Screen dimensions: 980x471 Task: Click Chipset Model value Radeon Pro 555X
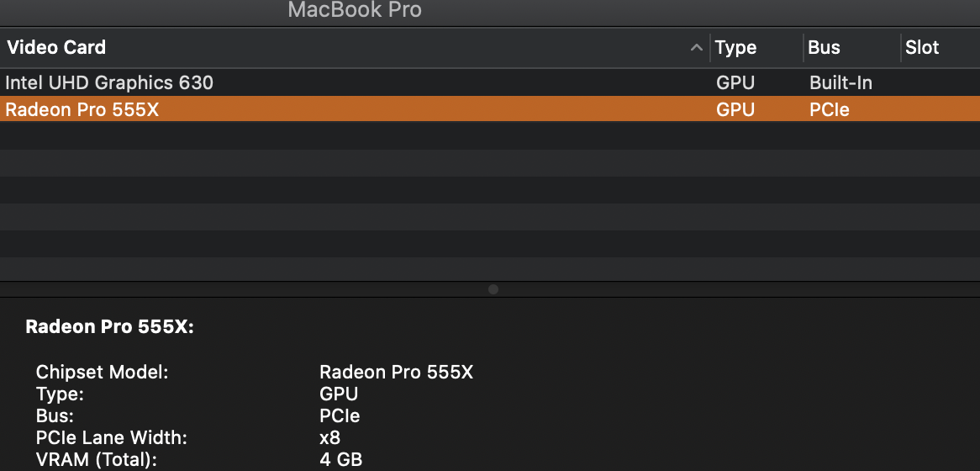click(x=396, y=372)
